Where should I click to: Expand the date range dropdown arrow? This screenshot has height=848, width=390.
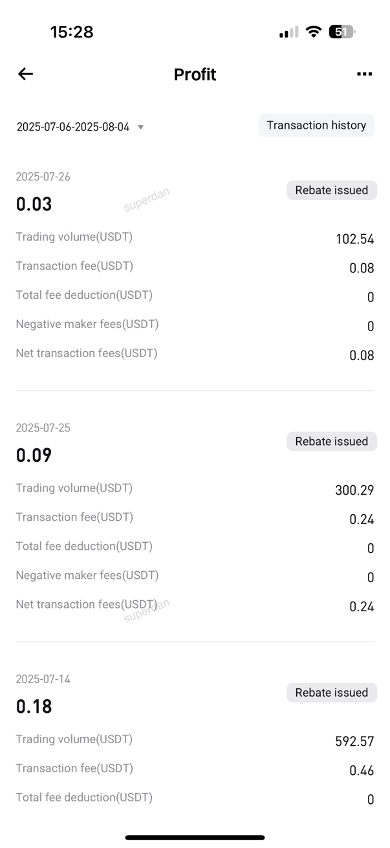(x=141, y=128)
